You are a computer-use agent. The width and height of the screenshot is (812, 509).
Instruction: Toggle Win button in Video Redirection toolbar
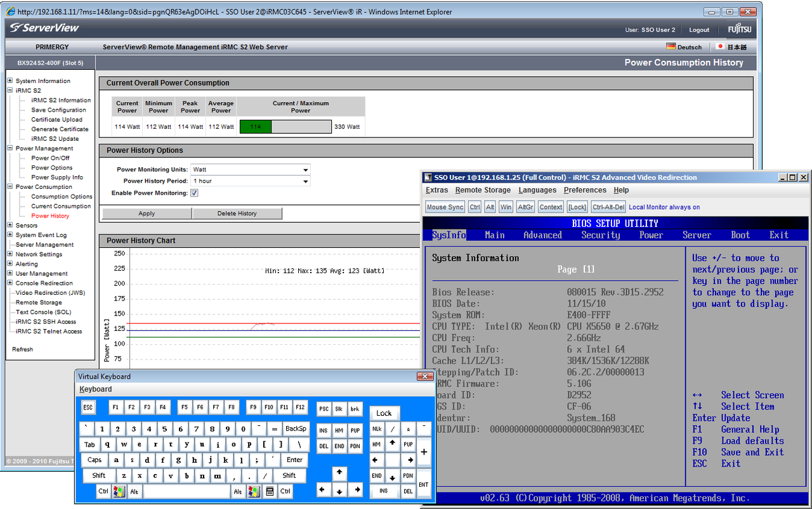coord(506,207)
